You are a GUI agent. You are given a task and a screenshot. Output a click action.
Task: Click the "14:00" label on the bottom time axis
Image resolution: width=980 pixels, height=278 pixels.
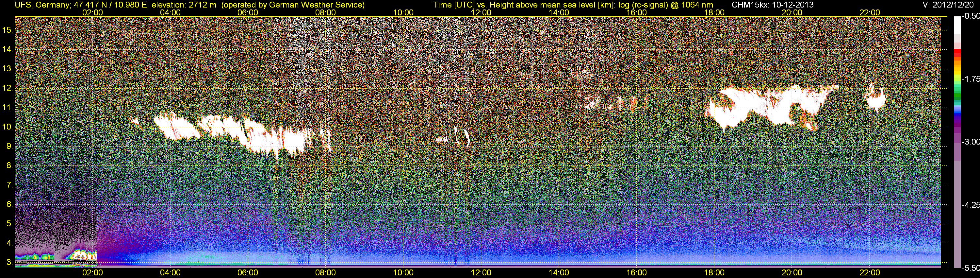point(559,273)
